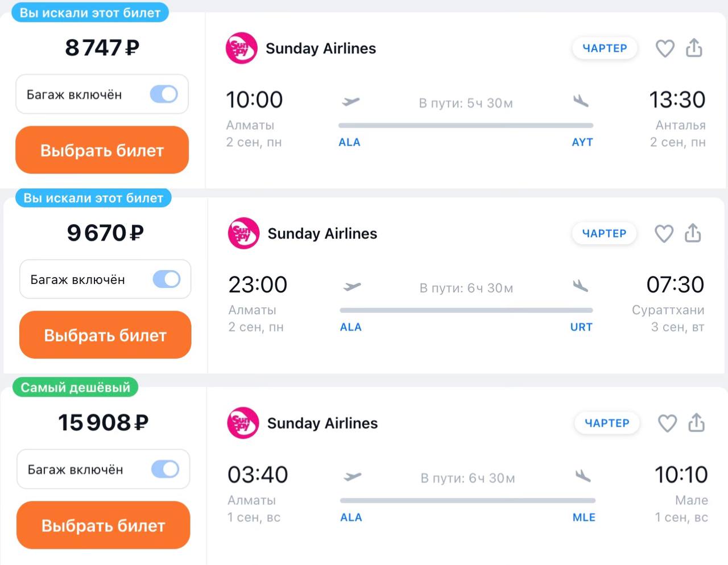728x565 pixels.
Task: Click the AYT airport code
Action: pyautogui.click(x=582, y=142)
